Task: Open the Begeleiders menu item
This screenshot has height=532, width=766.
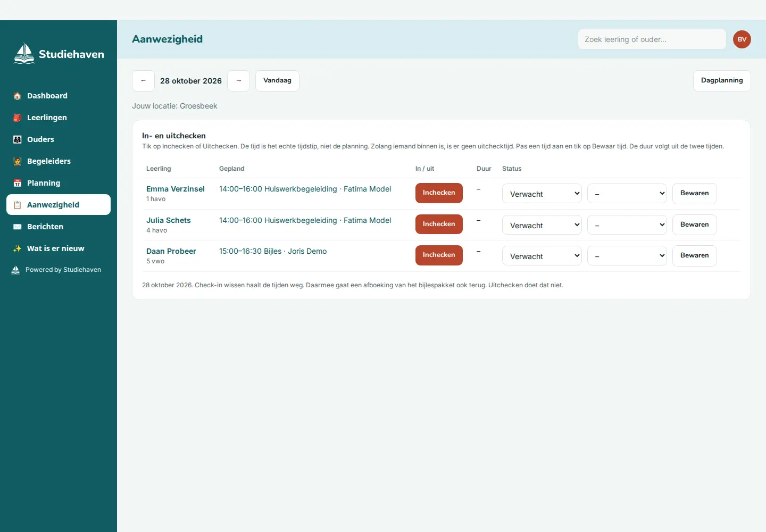Action: pyautogui.click(x=59, y=161)
